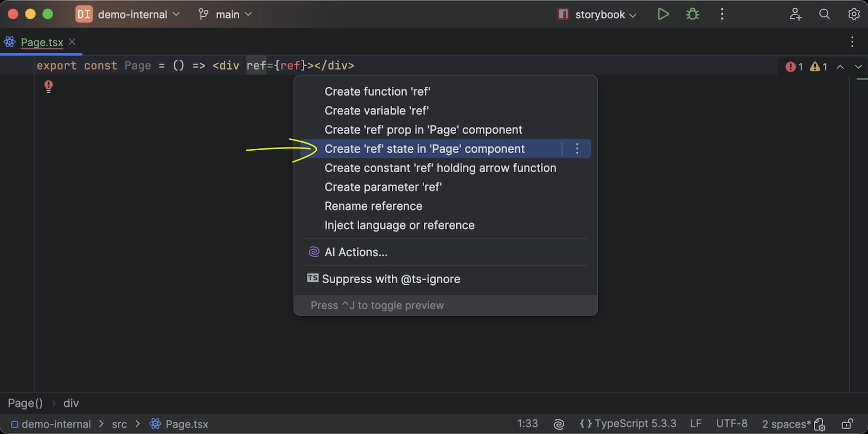Click the warning count indicator
Viewport: 868px width, 434px height.
[x=819, y=67]
